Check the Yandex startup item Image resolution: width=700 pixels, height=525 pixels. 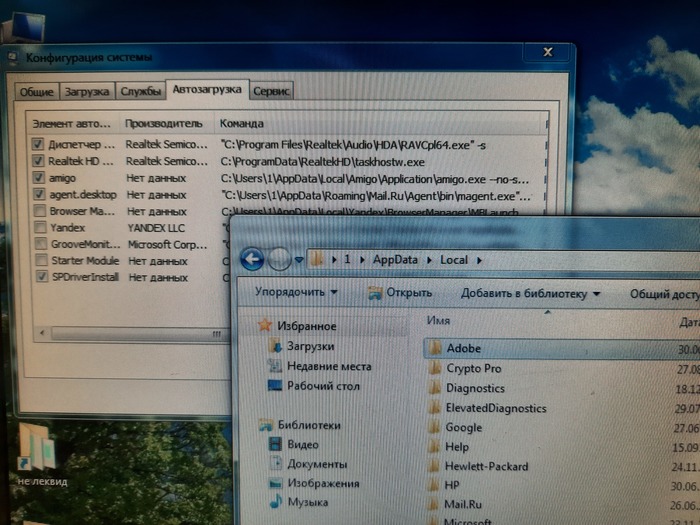pos(40,227)
